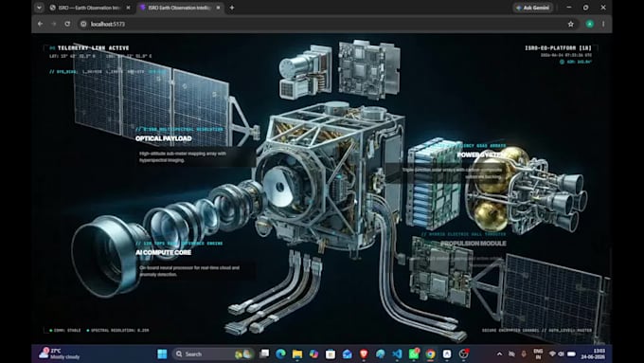The height and width of the screenshot is (363, 644).
Task: Click the microphone icon in system tray
Action: (524, 354)
